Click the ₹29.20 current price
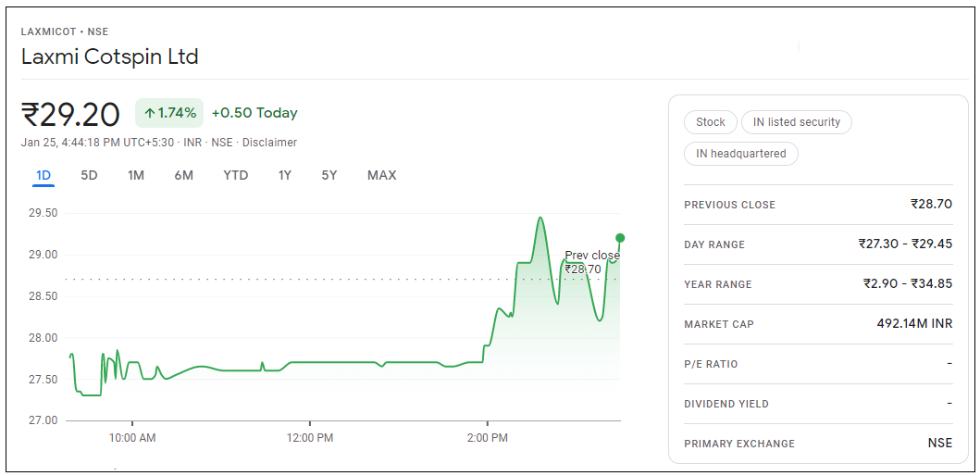The image size is (980, 476). [70, 115]
